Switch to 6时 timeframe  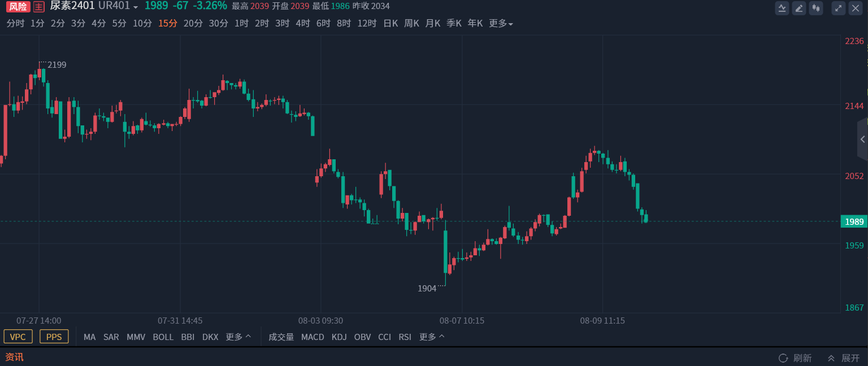(323, 24)
